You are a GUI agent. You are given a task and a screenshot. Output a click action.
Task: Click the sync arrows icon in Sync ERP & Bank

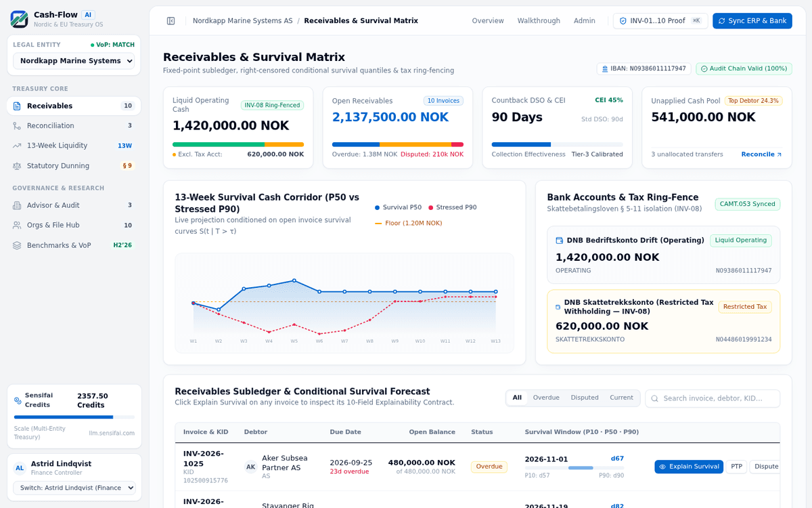tap(722, 21)
